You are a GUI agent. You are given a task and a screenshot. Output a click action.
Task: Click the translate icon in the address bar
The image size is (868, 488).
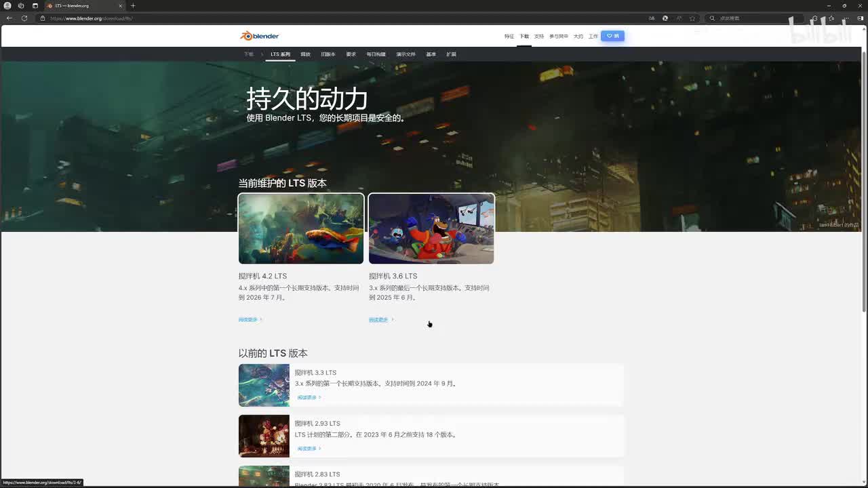click(x=652, y=18)
